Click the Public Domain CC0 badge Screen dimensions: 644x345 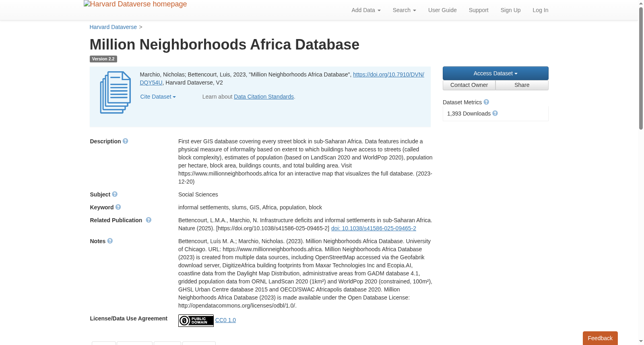point(196,320)
